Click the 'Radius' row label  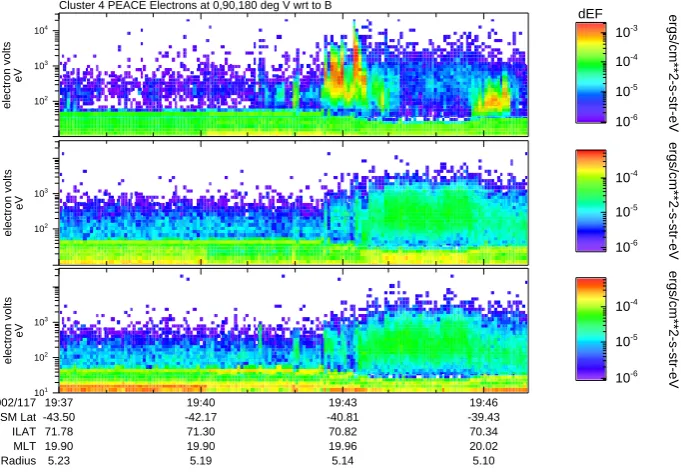(x=18, y=460)
